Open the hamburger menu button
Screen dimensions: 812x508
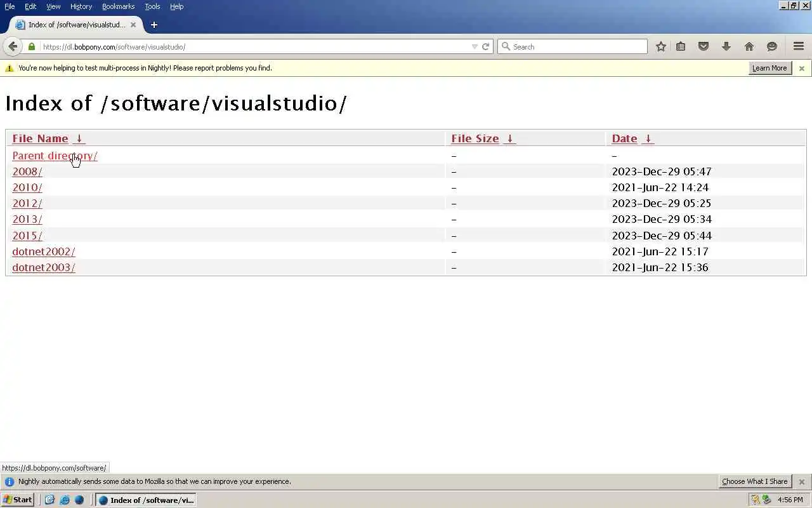[799, 46]
